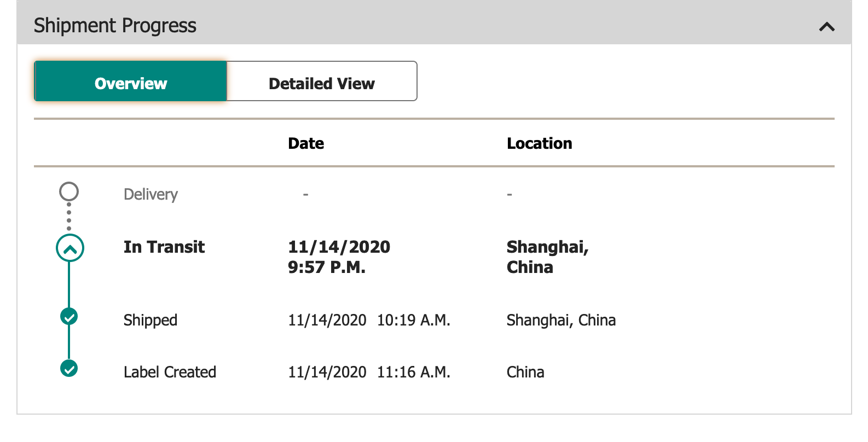Click the 11/14/2020 9:57 P.M. timestamp
This screenshot has height=442, width=868.
point(339,257)
